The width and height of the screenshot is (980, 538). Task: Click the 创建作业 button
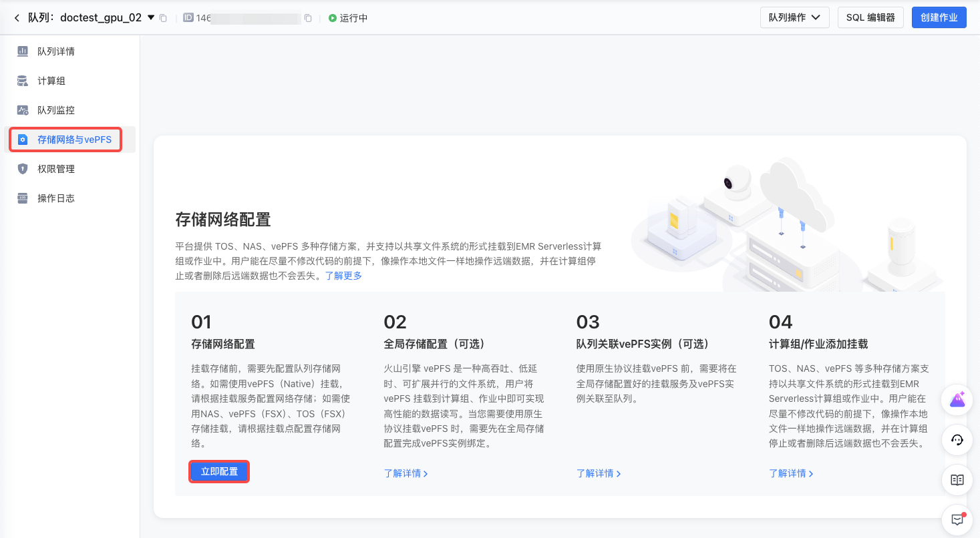click(939, 17)
